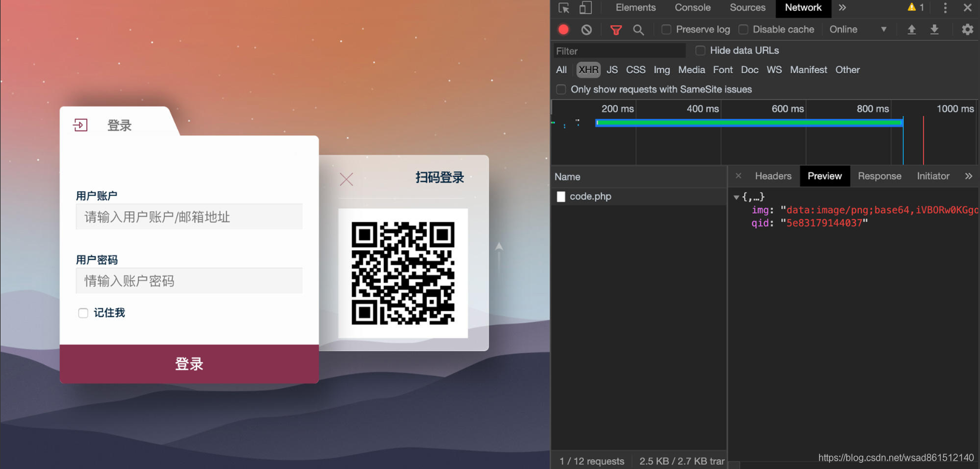This screenshot has height=469, width=980.
Task: Click the 1 / 12 requests status text
Action: click(x=591, y=461)
